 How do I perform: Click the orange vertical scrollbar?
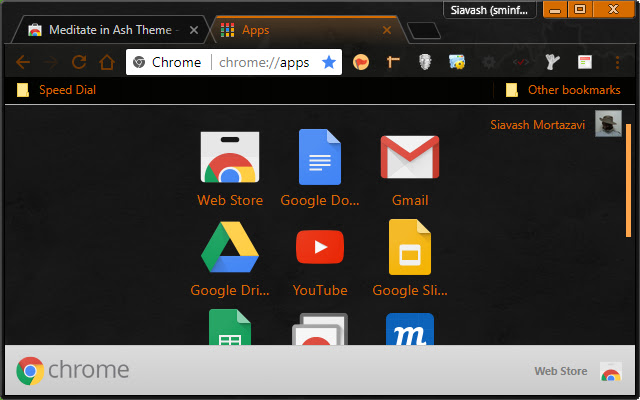click(x=628, y=180)
